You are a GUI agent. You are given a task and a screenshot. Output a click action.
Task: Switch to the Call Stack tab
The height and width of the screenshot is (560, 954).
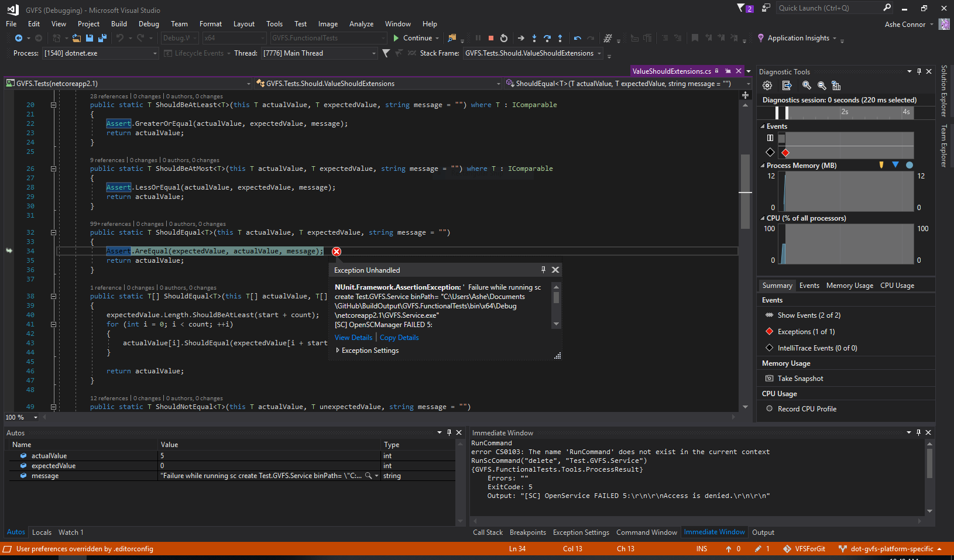[x=488, y=532]
